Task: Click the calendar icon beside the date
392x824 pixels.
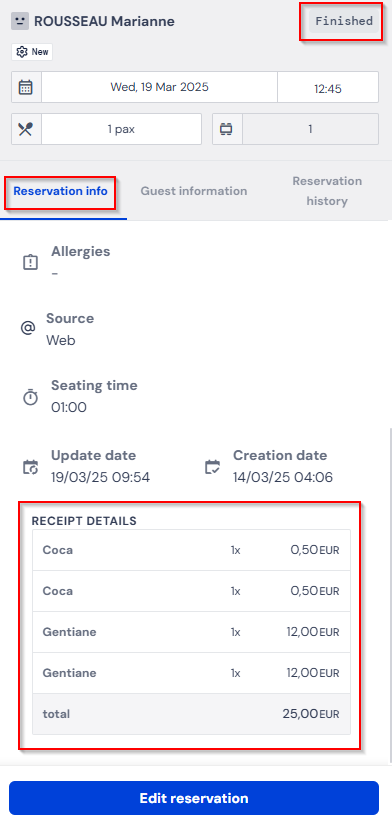Action: tap(26, 87)
